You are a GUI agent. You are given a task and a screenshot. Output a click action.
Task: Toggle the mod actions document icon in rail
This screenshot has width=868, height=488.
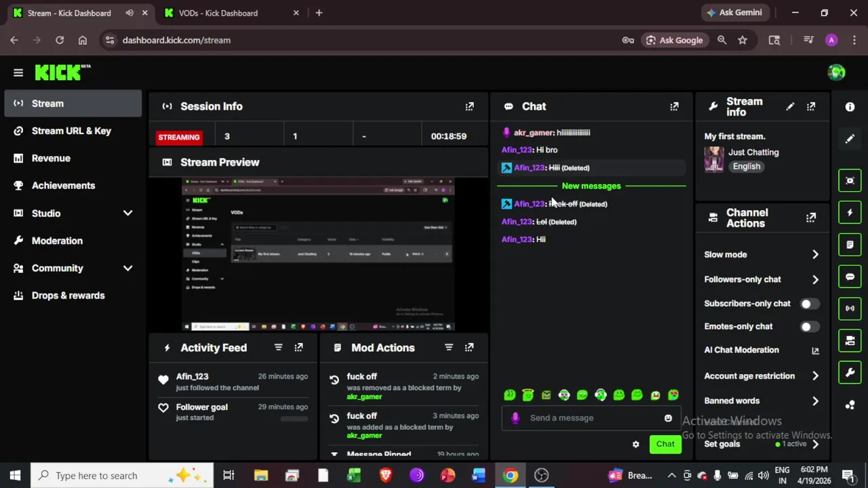pos(850,245)
